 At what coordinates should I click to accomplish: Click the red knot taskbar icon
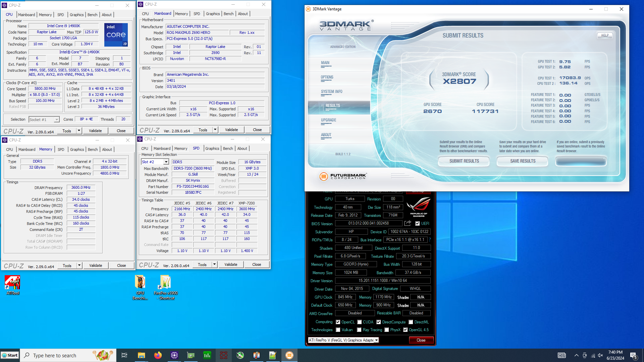pyautogui.click(x=224, y=355)
